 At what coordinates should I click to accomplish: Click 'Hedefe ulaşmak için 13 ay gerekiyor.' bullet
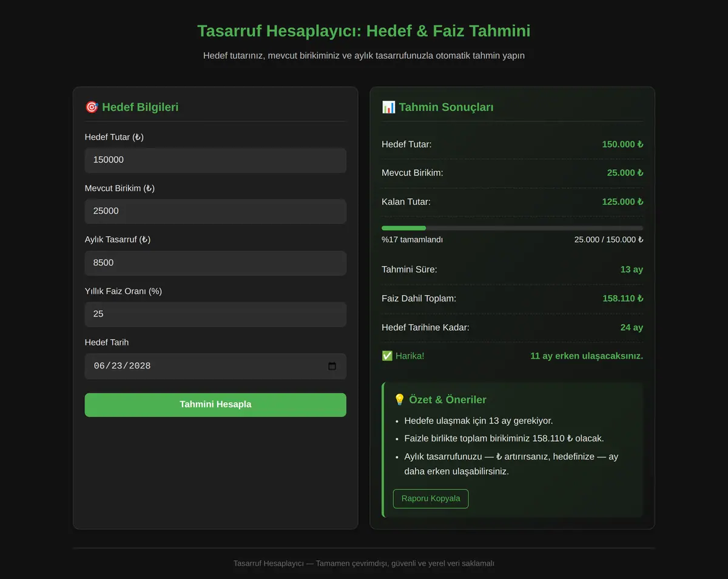[x=479, y=421]
